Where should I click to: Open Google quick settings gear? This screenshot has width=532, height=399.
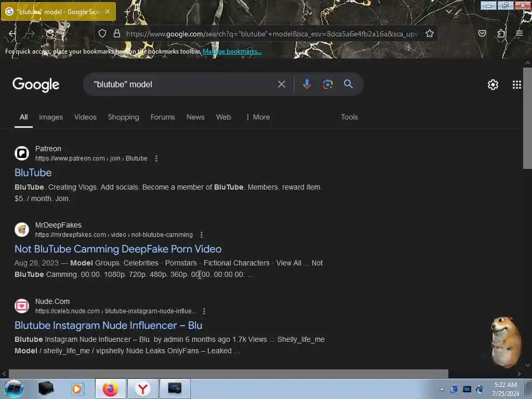click(x=493, y=85)
